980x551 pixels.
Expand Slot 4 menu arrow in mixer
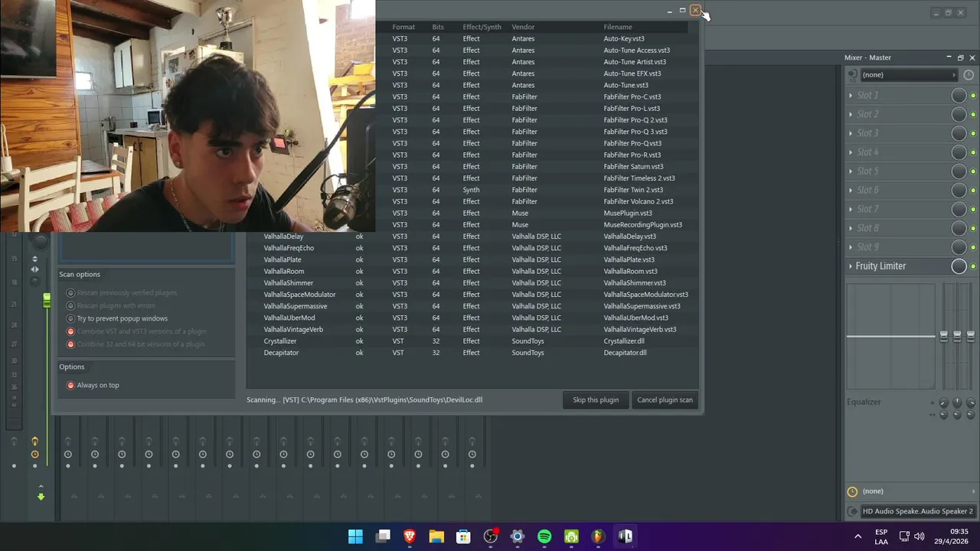(x=851, y=152)
